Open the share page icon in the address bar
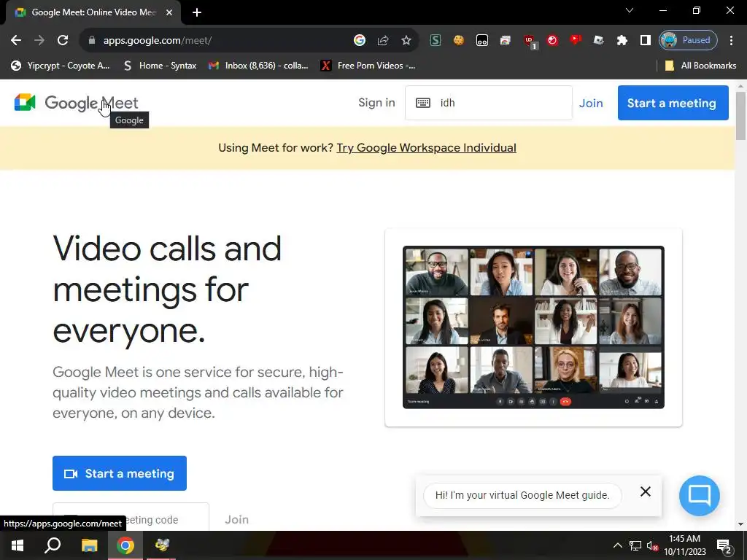747x560 pixels. pos(383,41)
